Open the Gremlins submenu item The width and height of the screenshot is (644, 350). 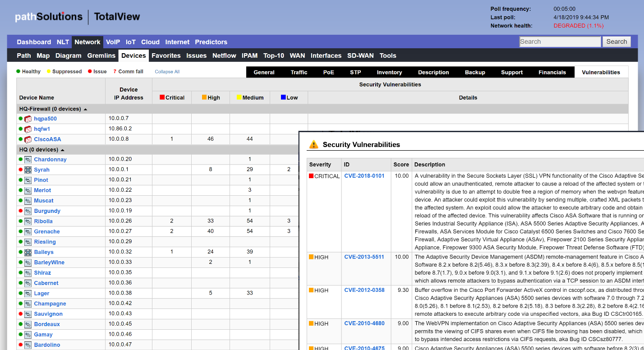[x=101, y=55]
